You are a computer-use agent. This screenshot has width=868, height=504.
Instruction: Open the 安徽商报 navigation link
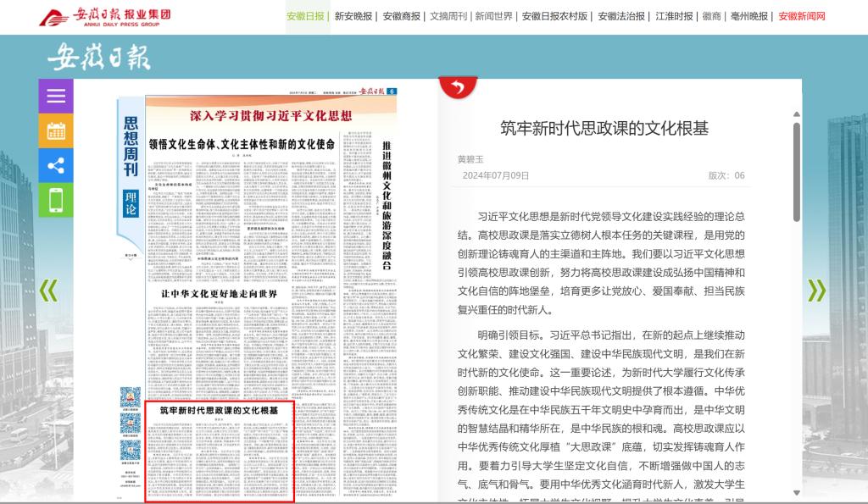click(401, 16)
